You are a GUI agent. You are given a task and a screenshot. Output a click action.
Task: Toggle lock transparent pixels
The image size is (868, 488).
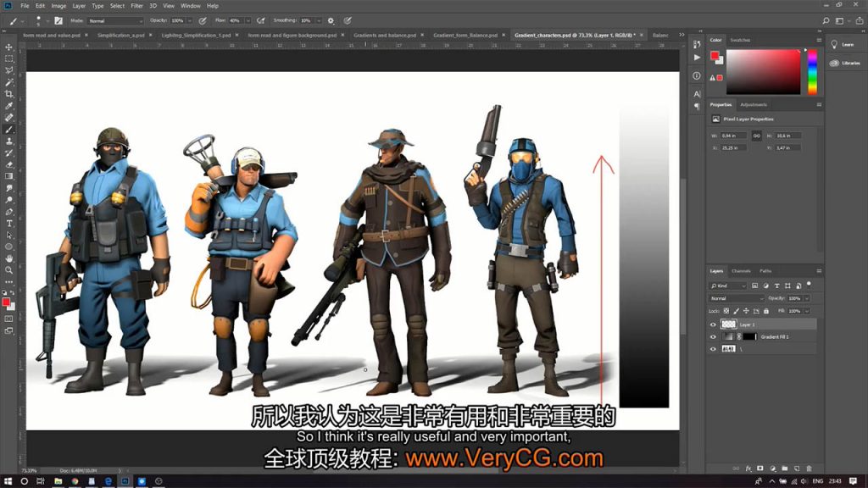(726, 311)
